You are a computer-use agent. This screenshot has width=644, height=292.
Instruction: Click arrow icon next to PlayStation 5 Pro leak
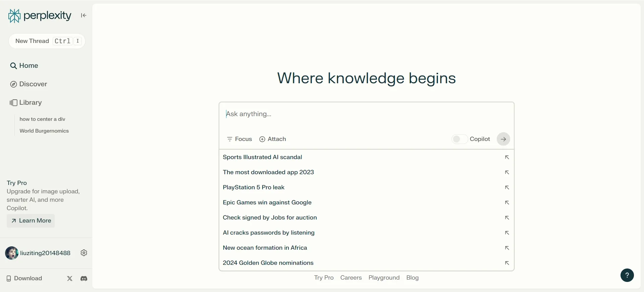click(507, 188)
